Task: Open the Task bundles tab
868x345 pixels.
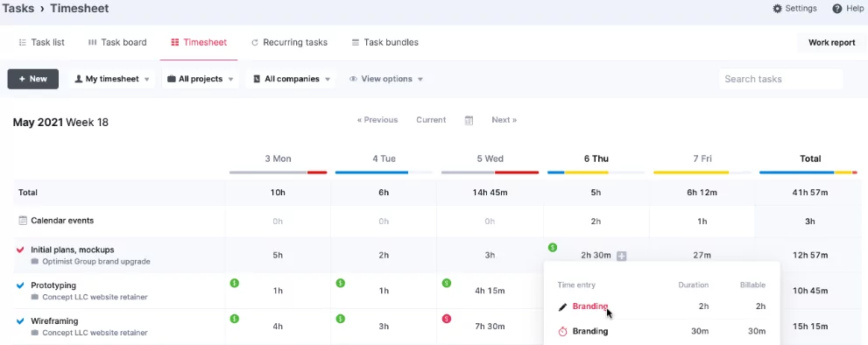Action: 385,42
